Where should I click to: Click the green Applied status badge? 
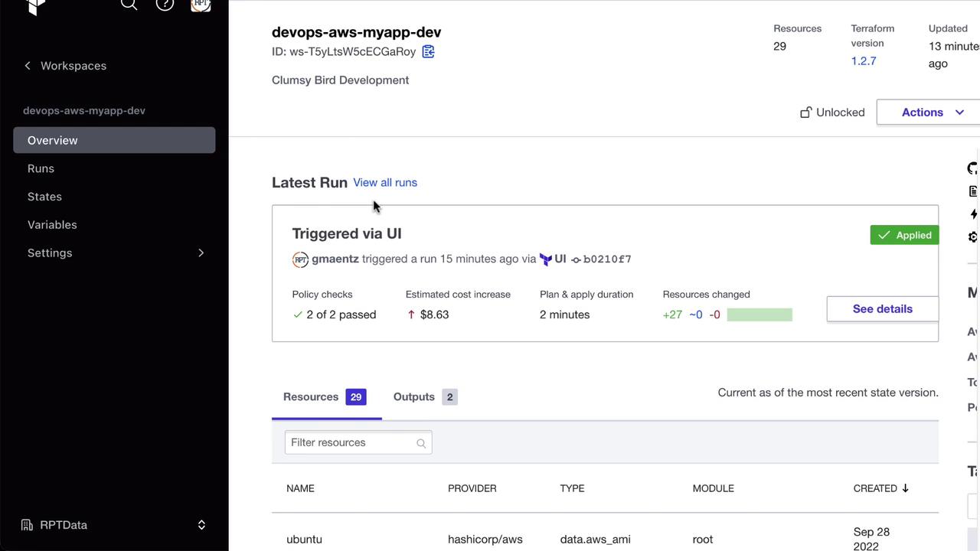[x=904, y=235]
